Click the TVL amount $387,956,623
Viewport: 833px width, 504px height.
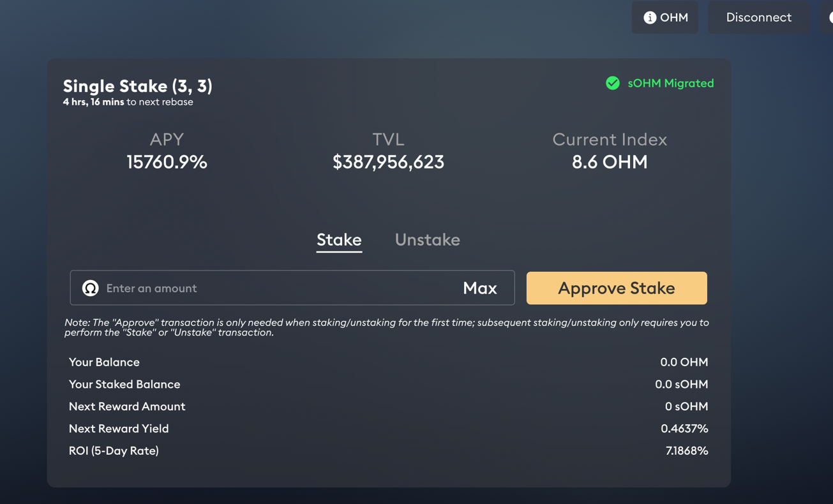[388, 162]
